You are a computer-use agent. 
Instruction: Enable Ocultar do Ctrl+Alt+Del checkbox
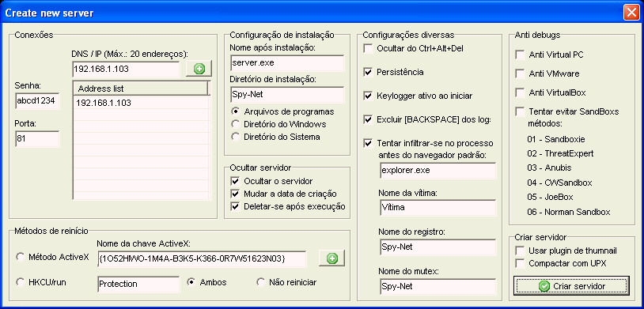click(x=368, y=48)
